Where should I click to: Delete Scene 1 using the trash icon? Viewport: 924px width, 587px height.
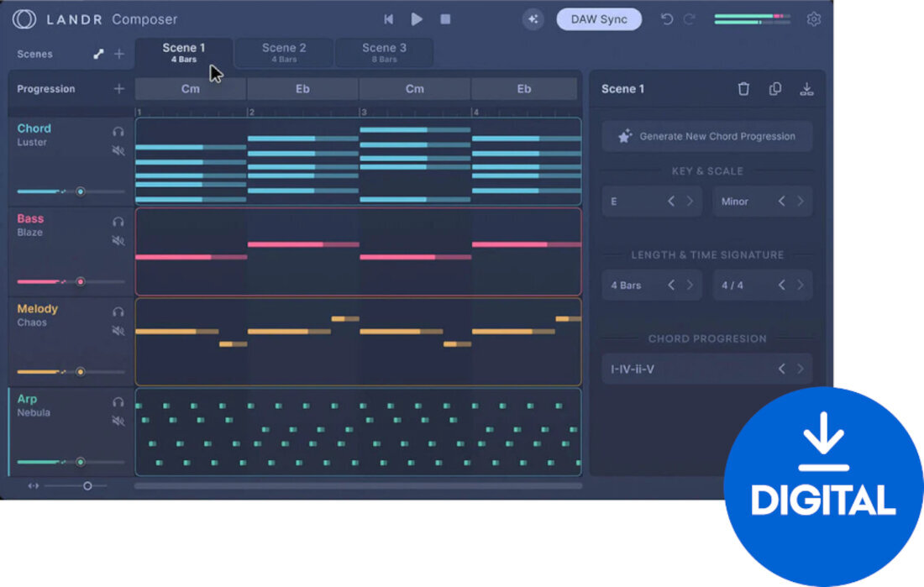click(x=743, y=88)
